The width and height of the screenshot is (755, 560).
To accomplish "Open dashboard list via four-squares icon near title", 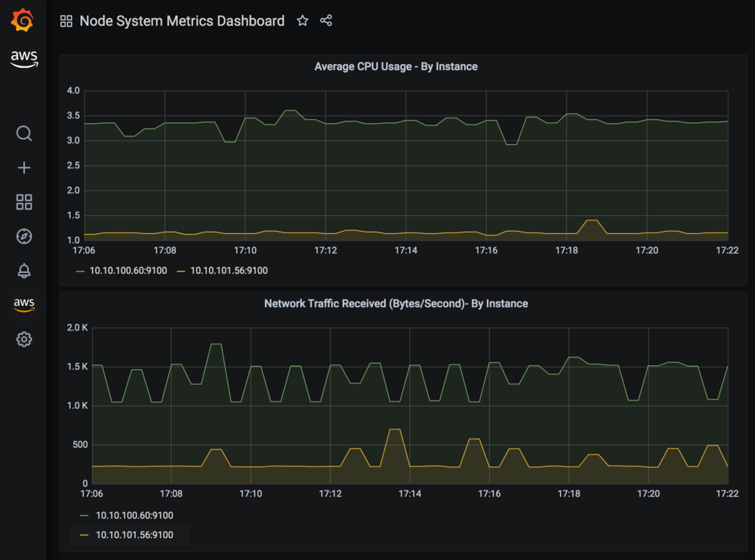I will point(66,20).
